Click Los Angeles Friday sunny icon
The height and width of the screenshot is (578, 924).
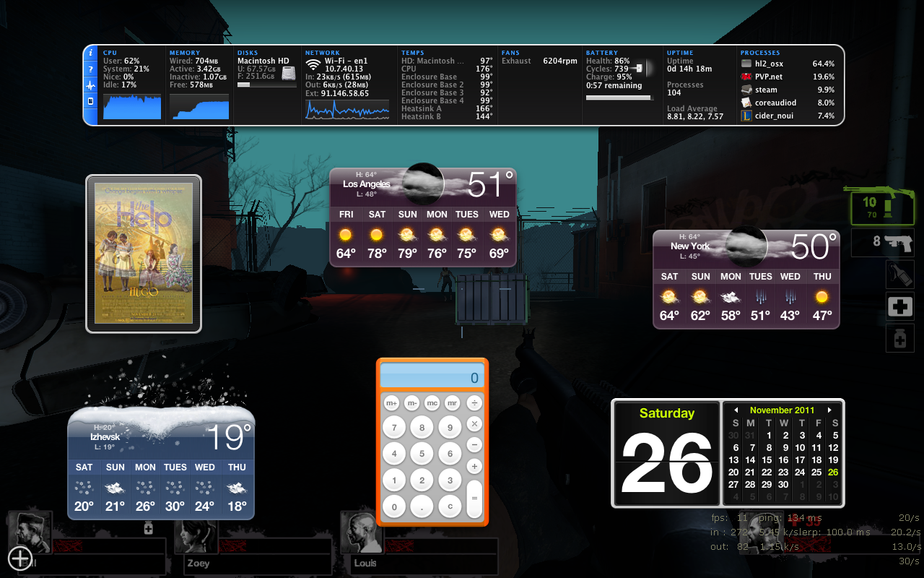[x=346, y=235]
